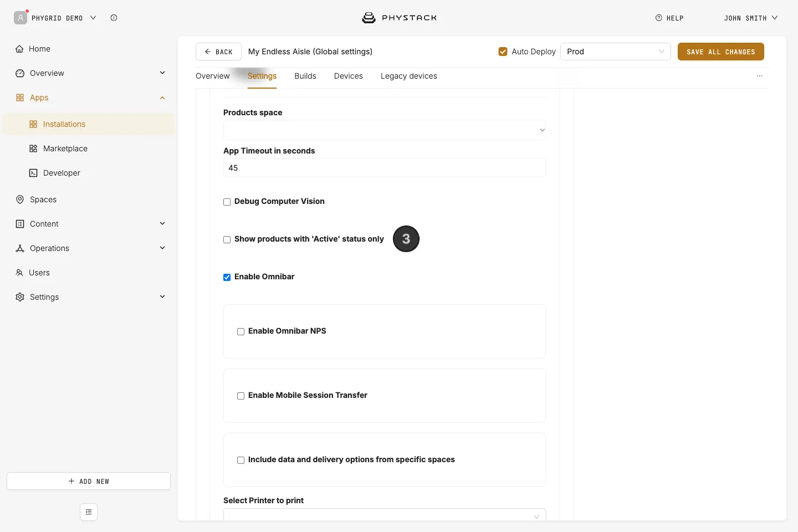This screenshot has height=532, width=798.
Task: Click the info icon beside Phygrid Demo
Action: tap(114, 18)
